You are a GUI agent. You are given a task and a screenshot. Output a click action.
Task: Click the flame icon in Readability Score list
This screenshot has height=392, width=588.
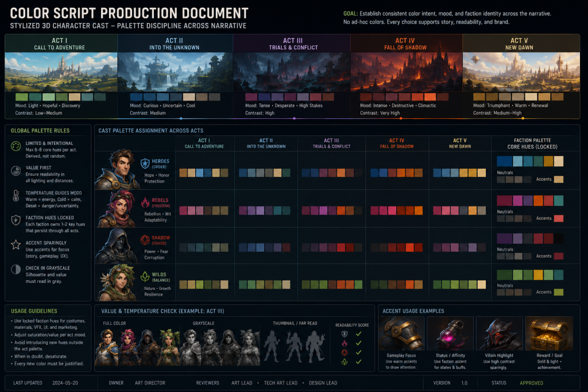345,343
